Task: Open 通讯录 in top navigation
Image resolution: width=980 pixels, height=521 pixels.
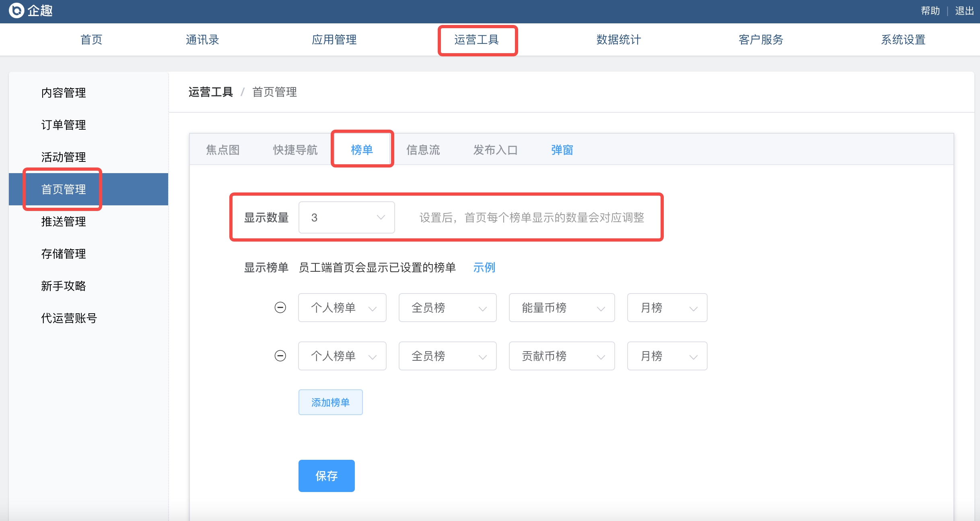Action: click(202, 39)
